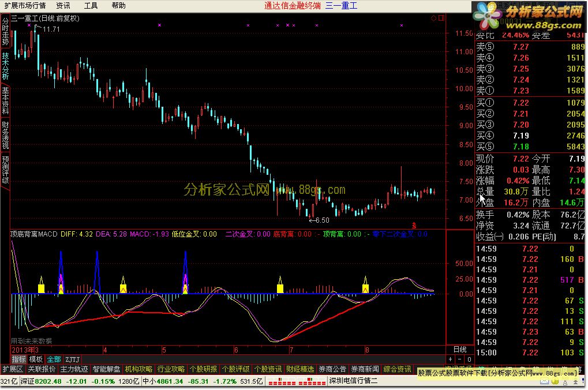Open the 扩展市场行情 menu

[25, 5]
